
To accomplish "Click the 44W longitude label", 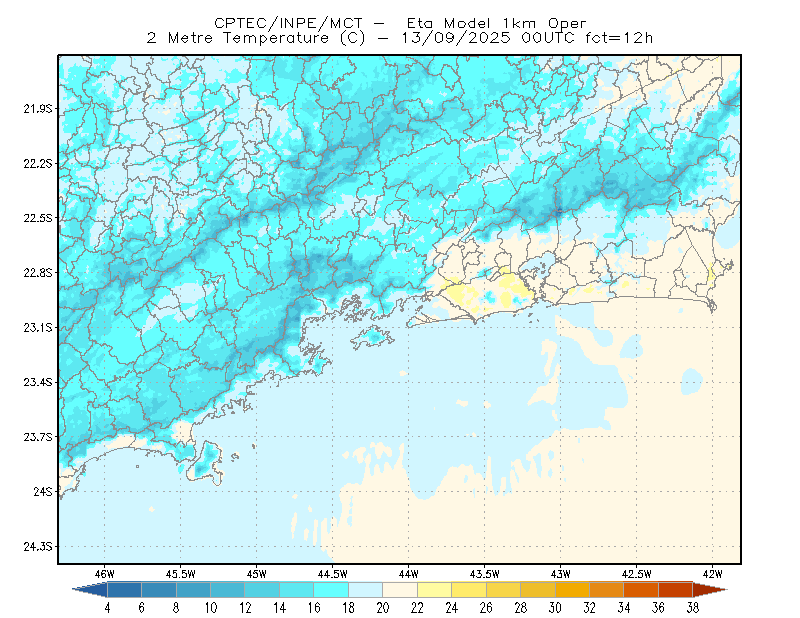I will point(409,574).
